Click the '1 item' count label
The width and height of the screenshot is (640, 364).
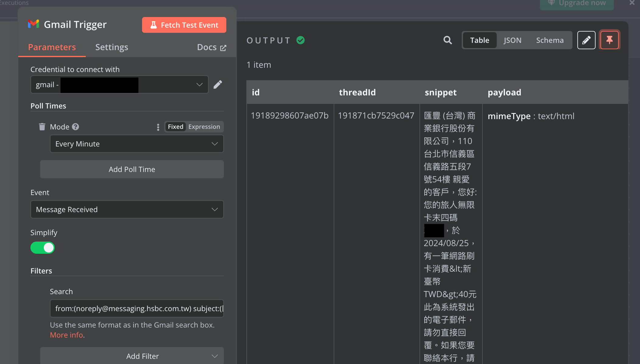pos(259,65)
